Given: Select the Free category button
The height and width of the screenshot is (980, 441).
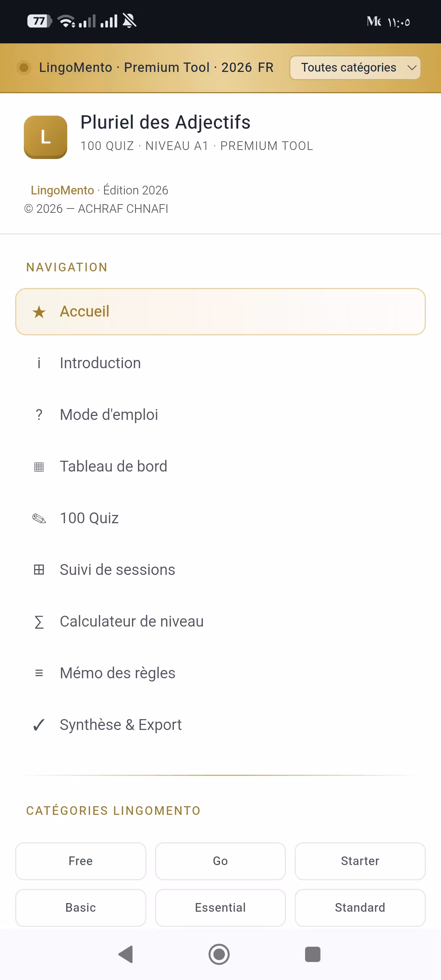Looking at the screenshot, I should (x=81, y=861).
